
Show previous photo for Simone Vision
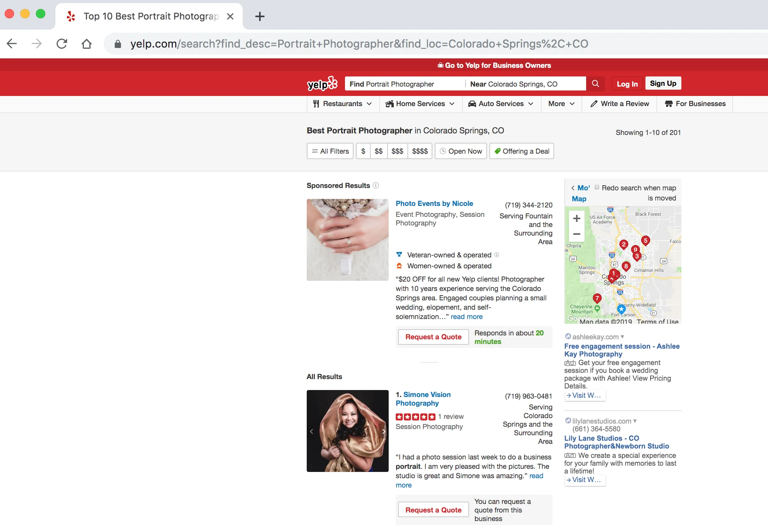tap(311, 431)
